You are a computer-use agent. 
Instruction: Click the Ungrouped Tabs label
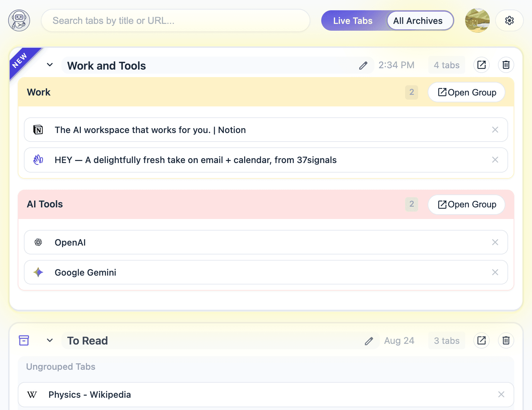pyautogui.click(x=61, y=367)
